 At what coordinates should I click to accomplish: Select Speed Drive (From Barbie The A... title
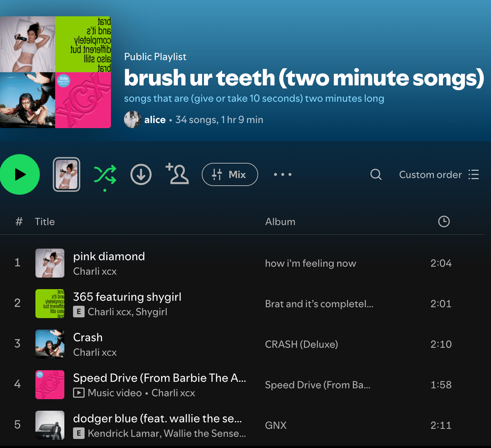[159, 378]
